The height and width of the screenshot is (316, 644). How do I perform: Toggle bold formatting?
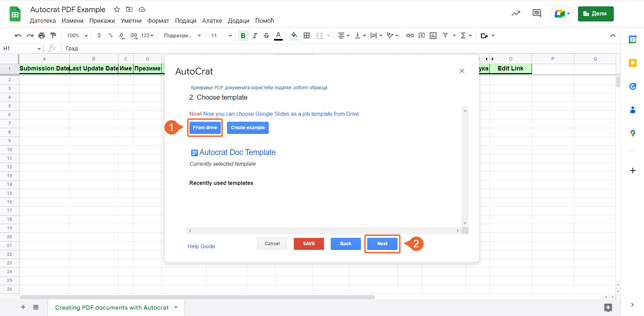click(x=243, y=36)
